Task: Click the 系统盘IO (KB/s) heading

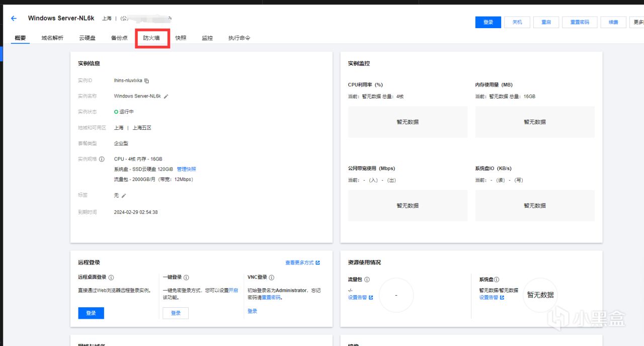Action: 493,168
